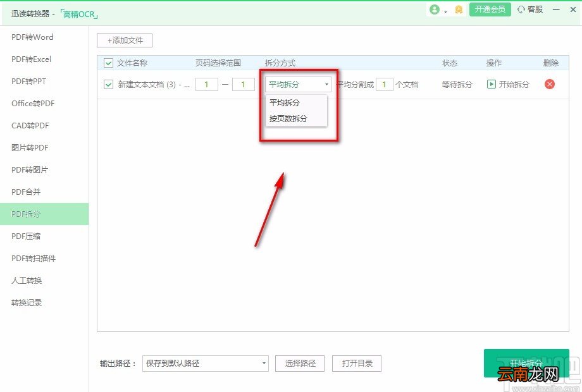582x392 pixels.
Task: Click the 操作 column header
Action: (x=494, y=63)
